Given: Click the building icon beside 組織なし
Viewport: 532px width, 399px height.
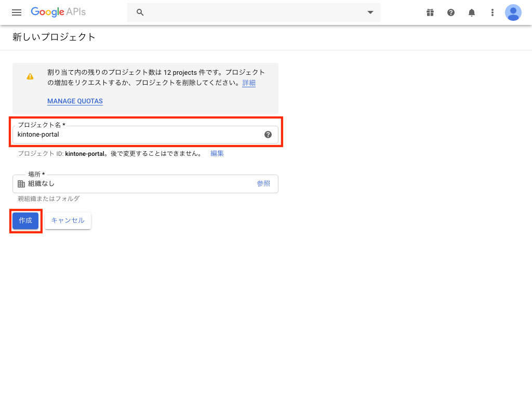Looking at the screenshot, I should (x=21, y=184).
